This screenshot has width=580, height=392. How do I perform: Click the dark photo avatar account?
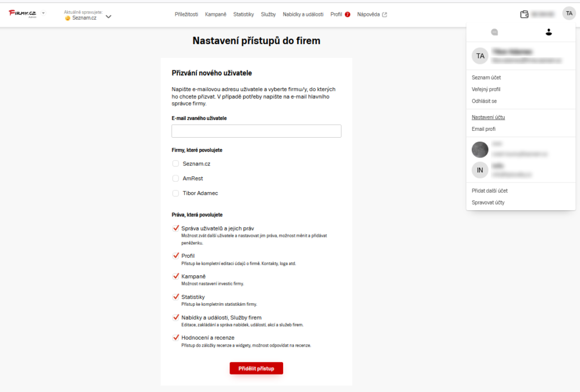tap(480, 150)
